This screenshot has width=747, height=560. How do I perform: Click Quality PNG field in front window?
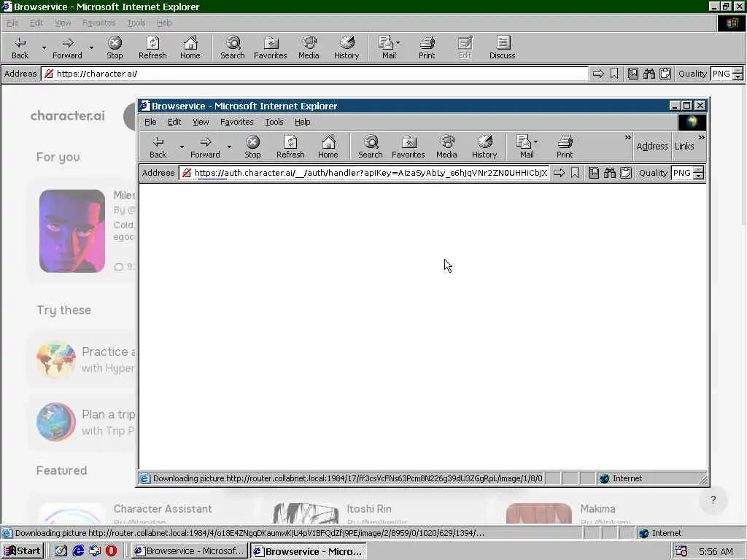(682, 173)
